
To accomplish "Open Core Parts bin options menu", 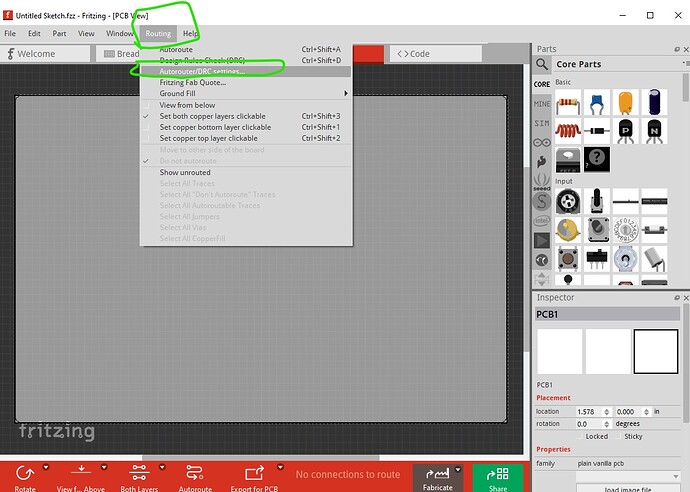I will coord(685,64).
